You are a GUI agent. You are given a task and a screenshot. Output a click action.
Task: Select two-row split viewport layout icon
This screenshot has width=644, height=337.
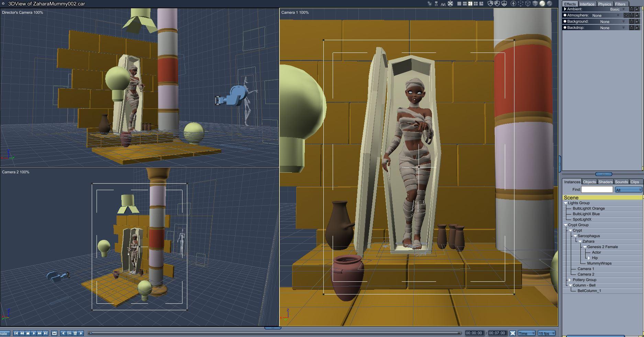pyautogui.click(x=465, y=3)
